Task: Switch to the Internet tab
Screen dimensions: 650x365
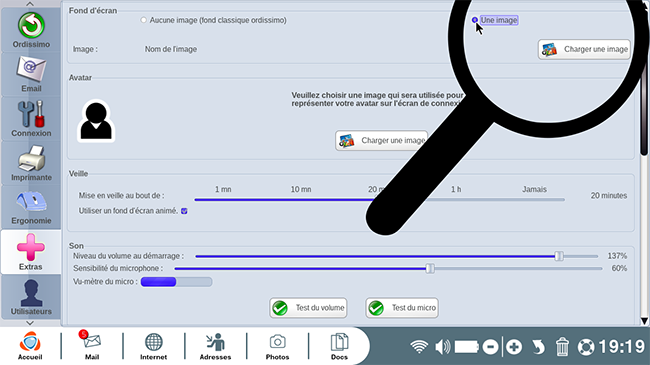Action: [x=153, y=346]
